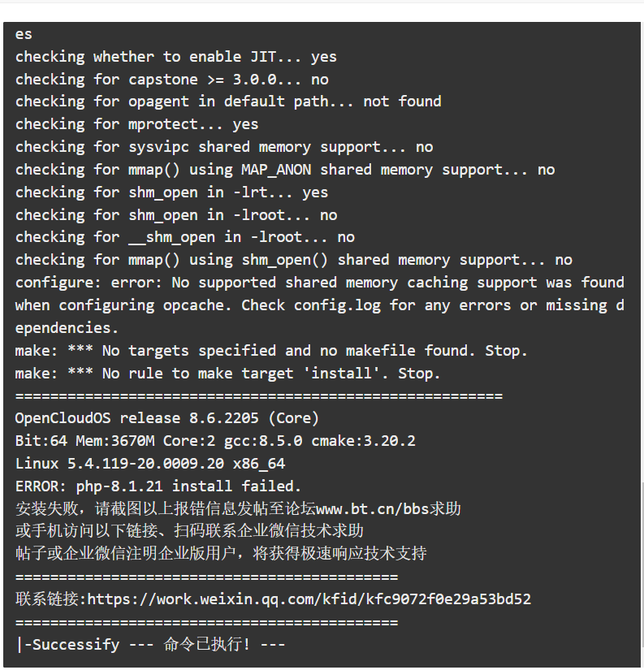Click the 'No targets specified and no makefile' line
The width and height of the screenshot is (644, 670).
pos(271,350)
